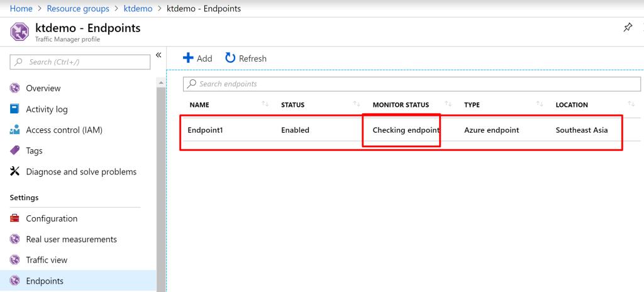Click the TYPE column sort arrows
This screenshot has width=644, height=292.
click(x=540, y=104)
